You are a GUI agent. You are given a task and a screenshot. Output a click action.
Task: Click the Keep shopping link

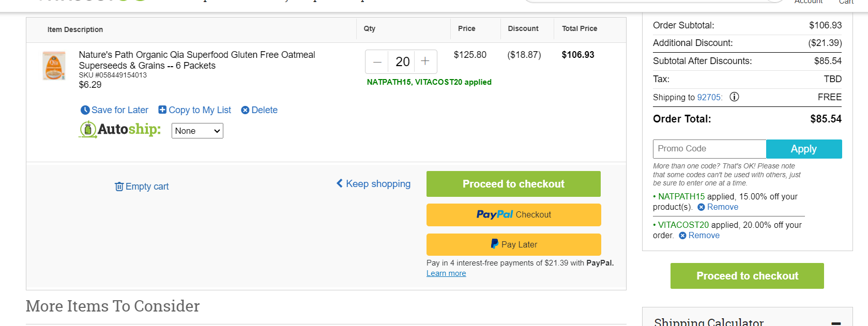click(373, 184)
